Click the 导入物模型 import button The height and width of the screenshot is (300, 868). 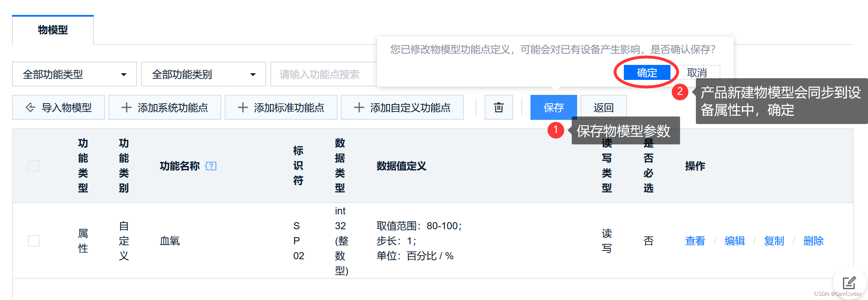point(58,107)
